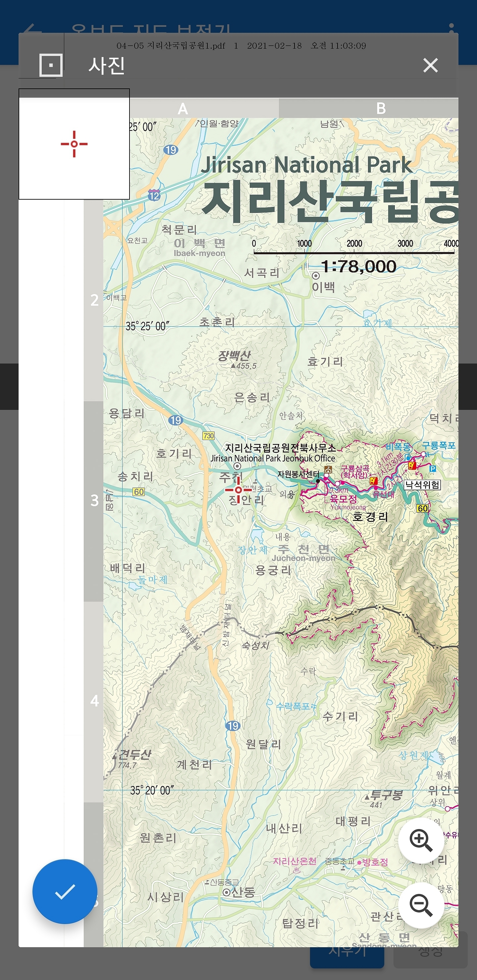
Task: Tap the zoom out magnifier button
Action: pos(421,906)
